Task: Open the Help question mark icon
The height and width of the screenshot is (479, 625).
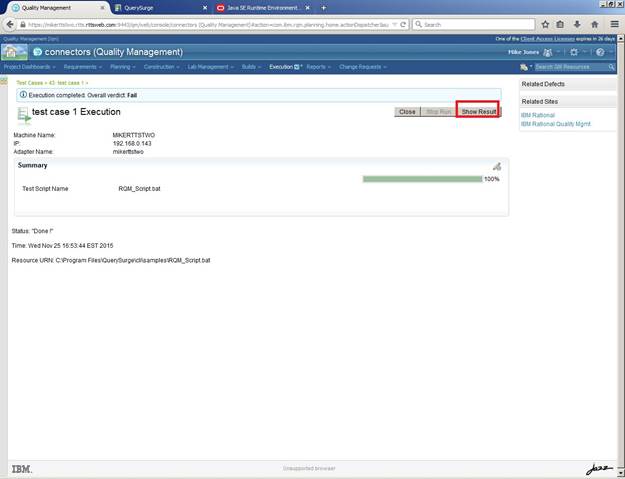Action: [x=600, y=52]
